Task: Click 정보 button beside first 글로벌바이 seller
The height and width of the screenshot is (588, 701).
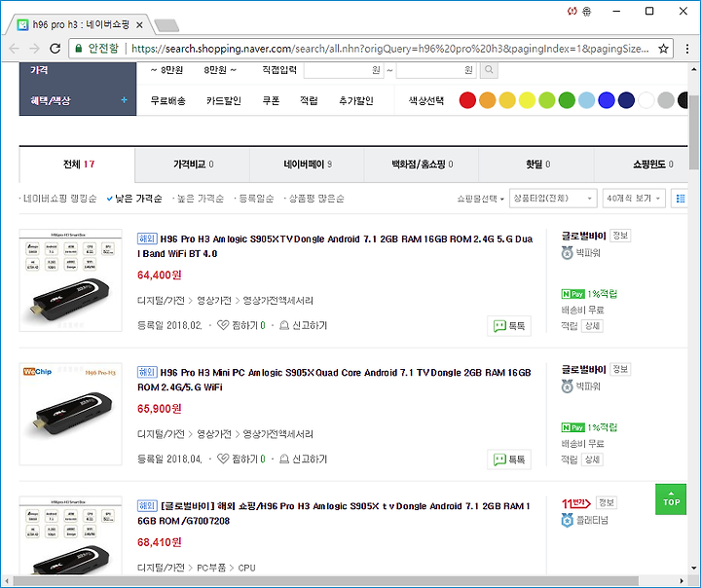Action: [x=620, y=236]
